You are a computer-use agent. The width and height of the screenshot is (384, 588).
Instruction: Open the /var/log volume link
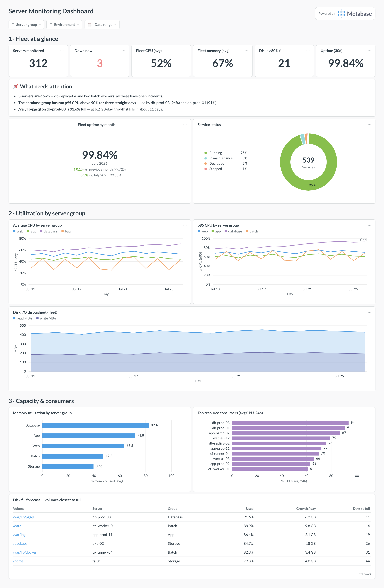[x=19, y=535]
